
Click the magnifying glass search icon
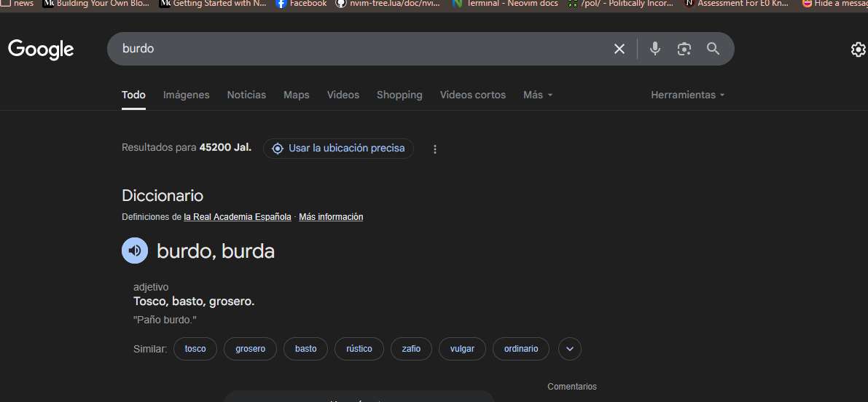click(x=713, y=49)
